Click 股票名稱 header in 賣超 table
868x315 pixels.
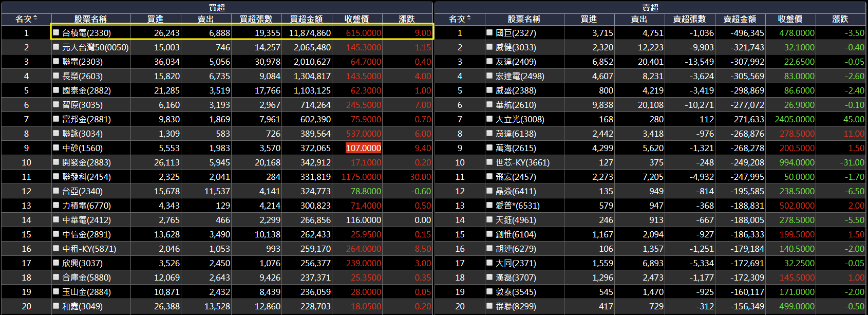(524, 19)
